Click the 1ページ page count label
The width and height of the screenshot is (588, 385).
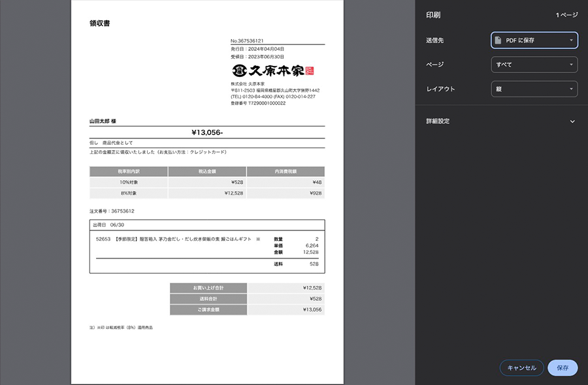[x=566, y=14]
